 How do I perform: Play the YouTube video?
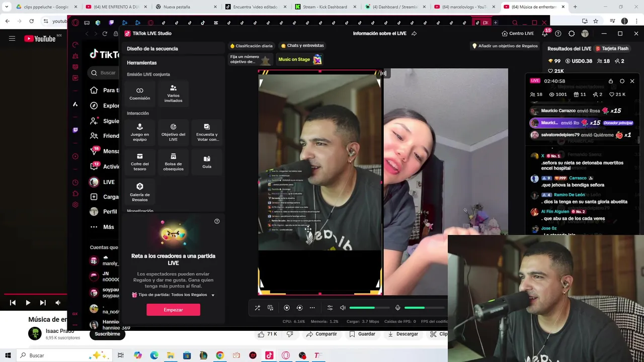point(28,303)
